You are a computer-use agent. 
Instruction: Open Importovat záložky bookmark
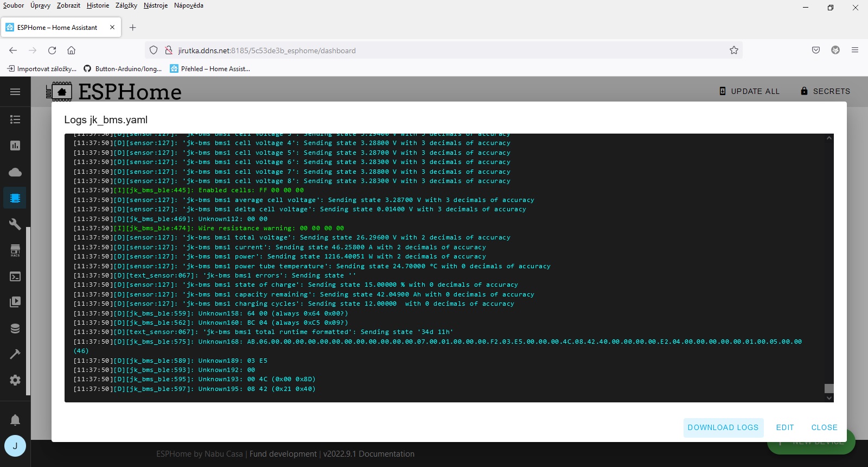pyautogui.click(x=42, y=69)
